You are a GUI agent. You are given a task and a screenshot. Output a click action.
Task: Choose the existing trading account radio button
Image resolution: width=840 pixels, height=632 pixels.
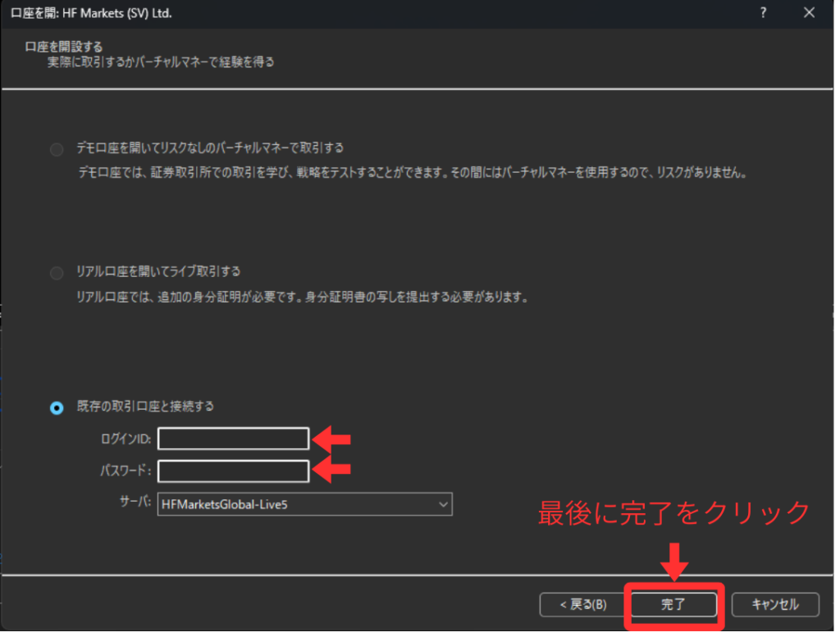57,407
